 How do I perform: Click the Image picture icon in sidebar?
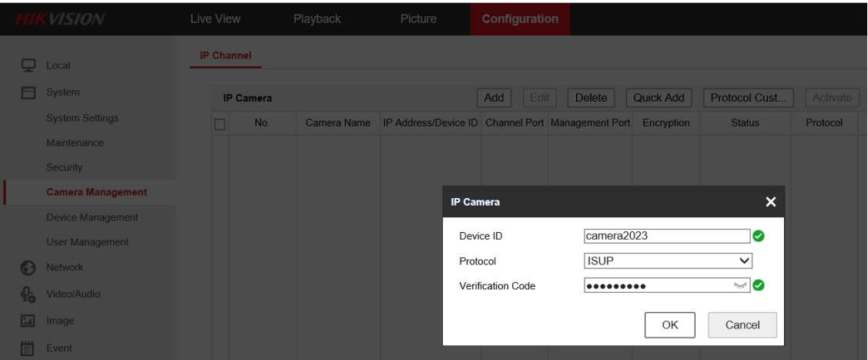(x=26, y=320)
